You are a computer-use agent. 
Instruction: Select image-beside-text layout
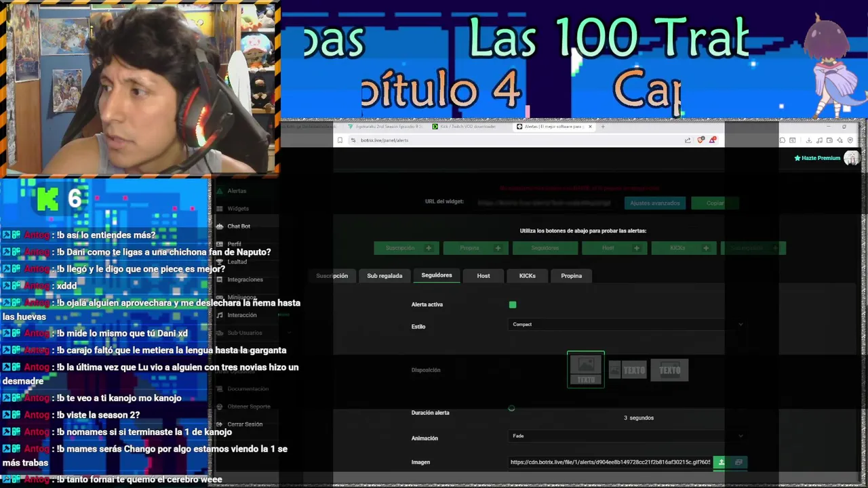627,370
